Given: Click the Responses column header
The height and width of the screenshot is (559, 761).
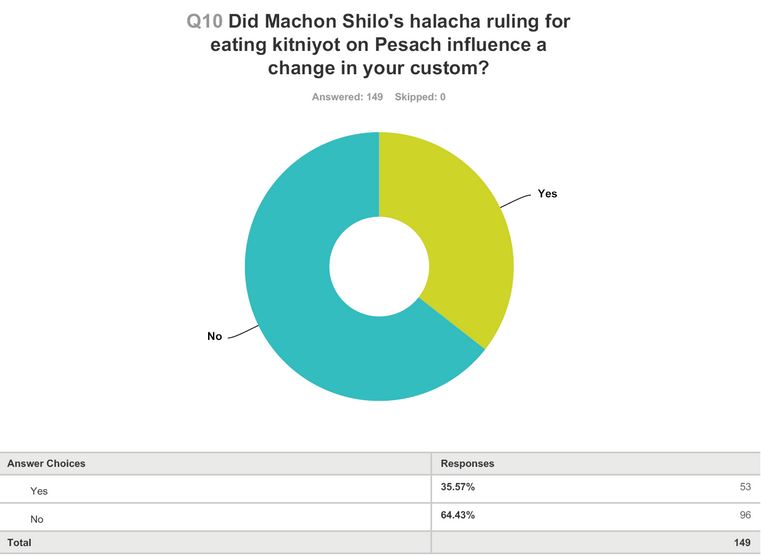Looking at the screenshot, I should click(x=467, y=464).
